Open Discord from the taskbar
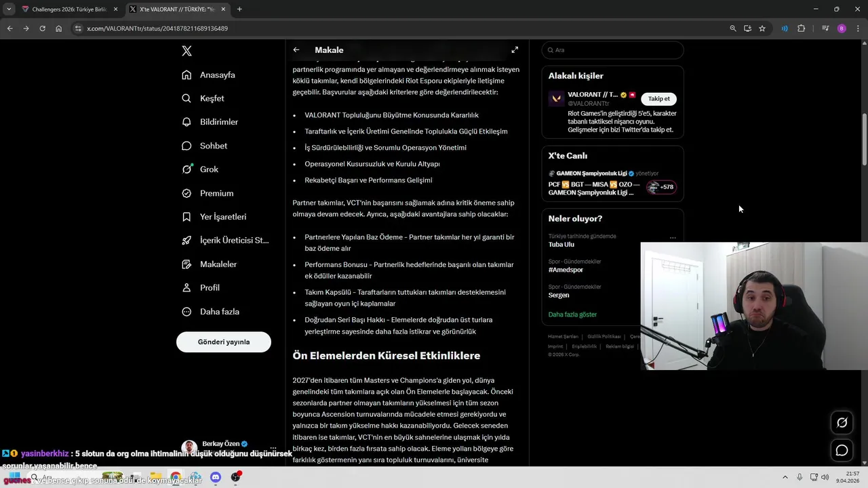This screenshot has height=488, width=868. [x=216, y=477]
